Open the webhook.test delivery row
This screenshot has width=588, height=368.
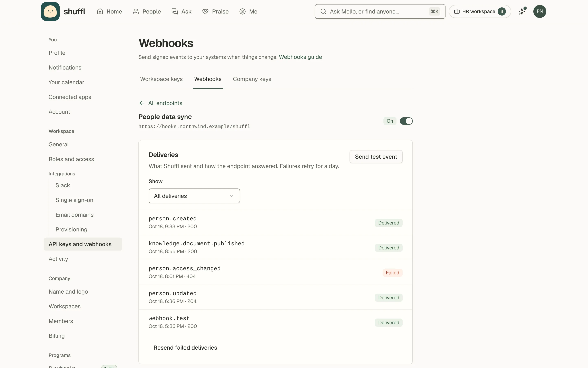276,322
